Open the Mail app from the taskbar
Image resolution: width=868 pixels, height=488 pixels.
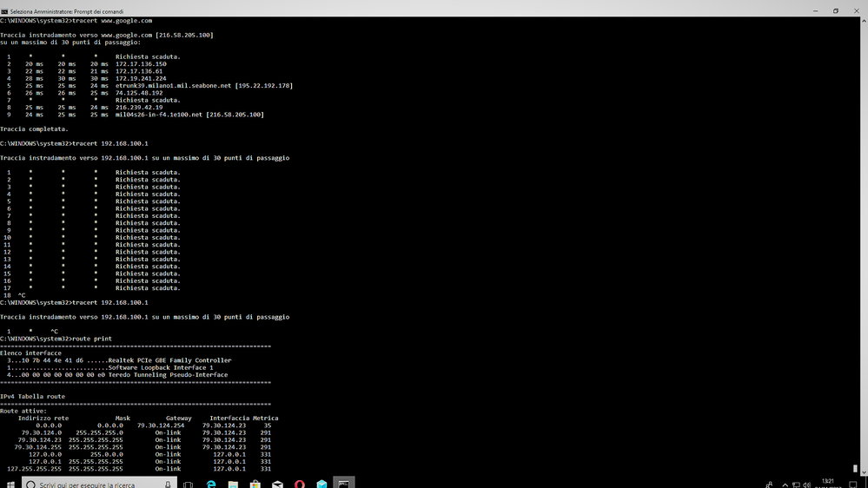[277, 485]
